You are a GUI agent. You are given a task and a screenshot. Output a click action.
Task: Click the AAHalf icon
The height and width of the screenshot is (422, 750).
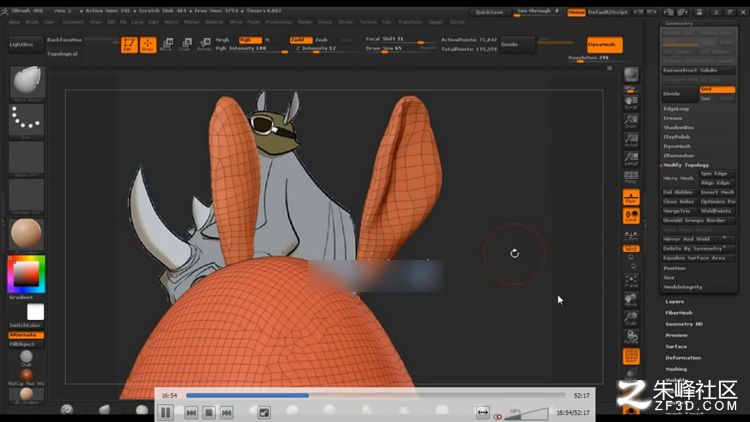(631, 158)
